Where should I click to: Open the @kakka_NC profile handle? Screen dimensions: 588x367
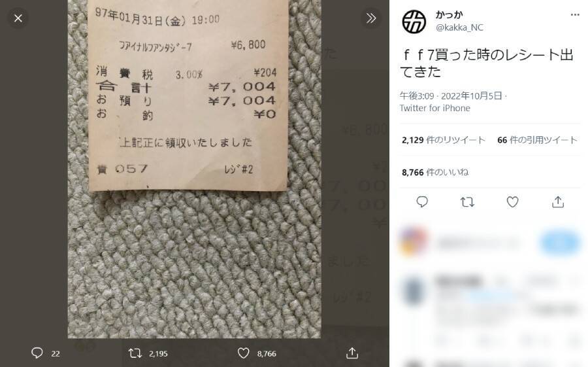coord(459,27)
